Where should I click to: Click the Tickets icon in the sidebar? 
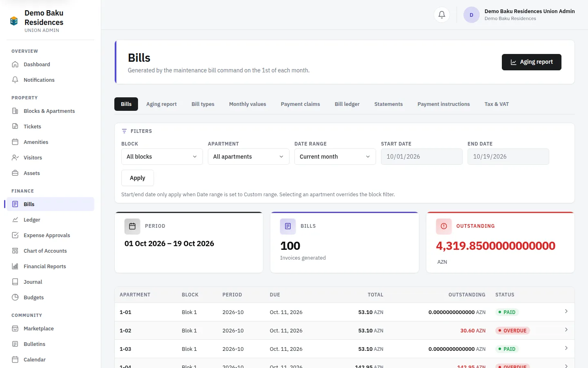click(15, 126)
